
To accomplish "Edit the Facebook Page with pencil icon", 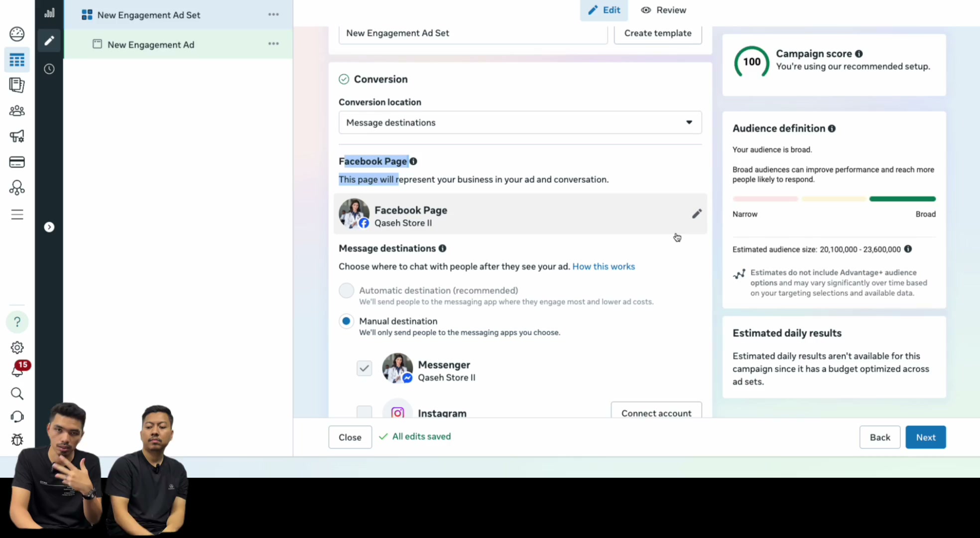I will point(697,214).
